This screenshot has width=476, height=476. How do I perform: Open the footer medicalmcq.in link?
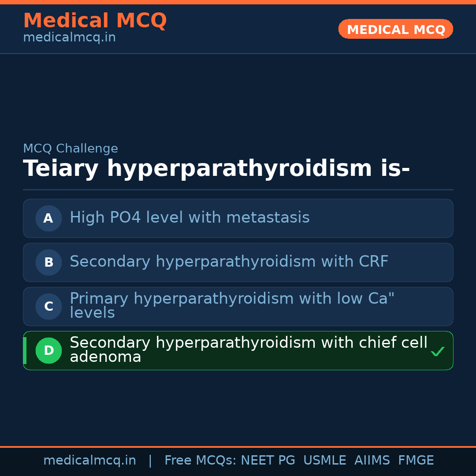click(x=89, y=461)
